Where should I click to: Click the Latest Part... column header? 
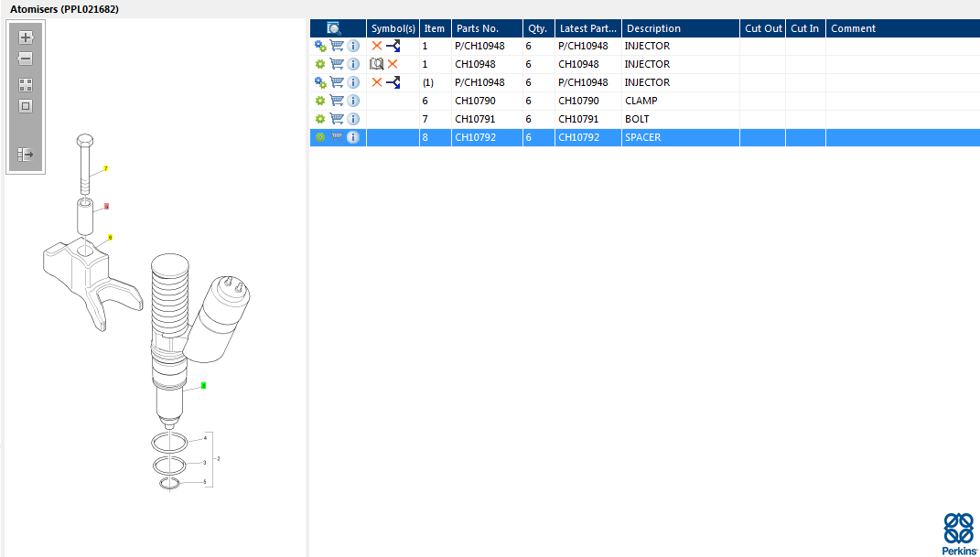[x=588, y=28]
